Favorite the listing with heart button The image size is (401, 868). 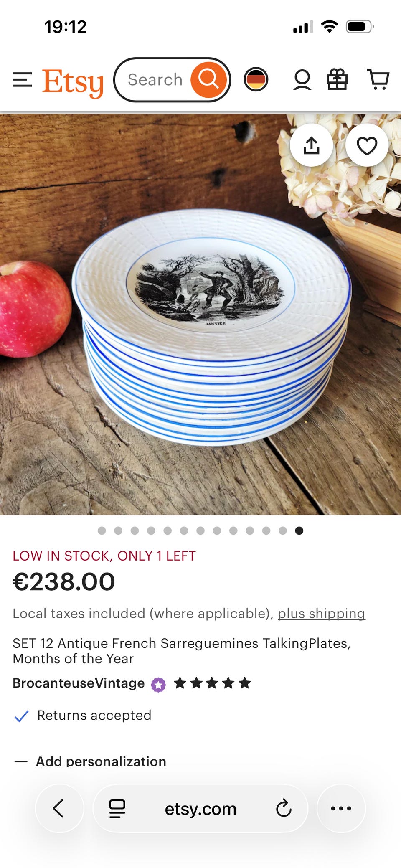coord(367,145)
